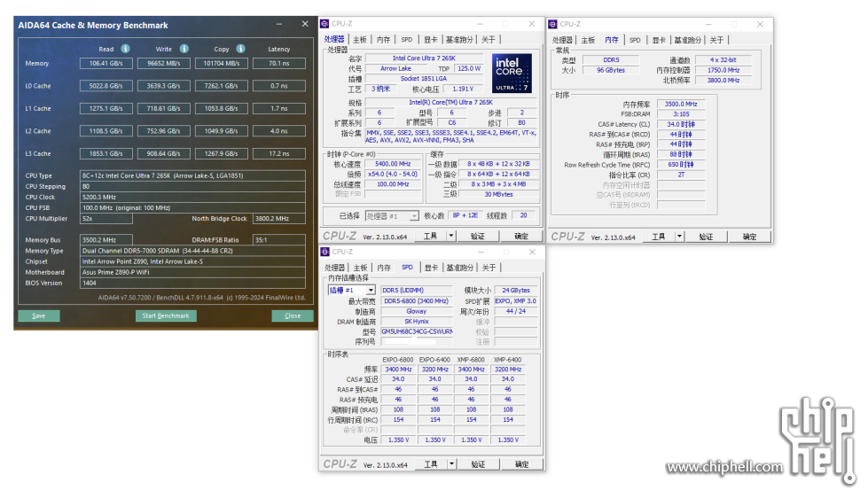Click the 模块大小 value 24 GBytes
This screenshot has width=868, height=498.
pyautogui.click(x=516, y=290)
